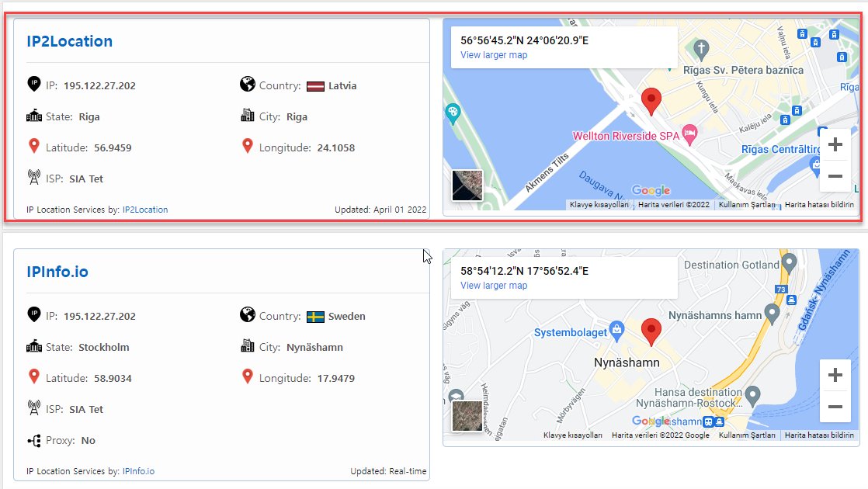Click the IPInfo.io services footer link
This screenshot has width=868, height=489.
(138, 471)
